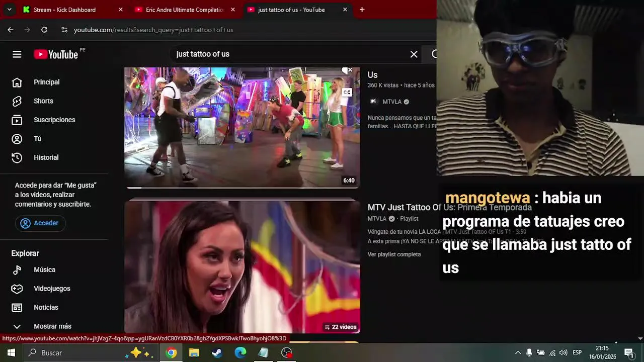Open the clock showing 21:15
The height and width of the screenshot is (362, 644).
coord(602,353)
